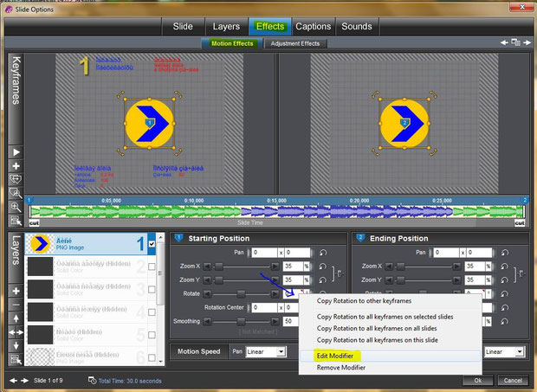Click the left cut transition marker
The image size is (537, 392).
point(35,223)
